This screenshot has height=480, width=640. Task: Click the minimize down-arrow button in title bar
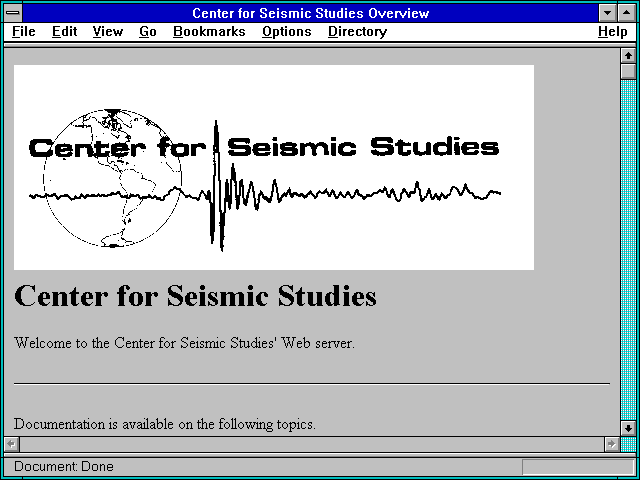607,13
